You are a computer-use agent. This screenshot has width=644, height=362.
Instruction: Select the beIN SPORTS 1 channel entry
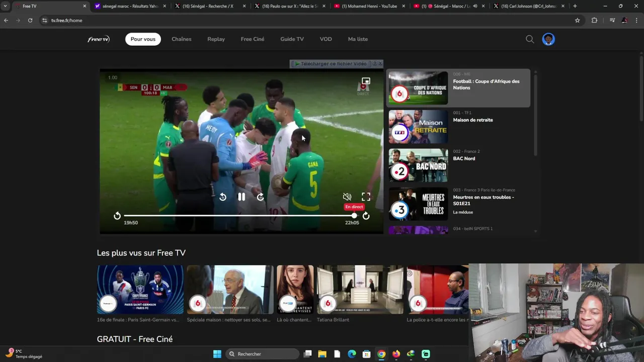(458, 229)
